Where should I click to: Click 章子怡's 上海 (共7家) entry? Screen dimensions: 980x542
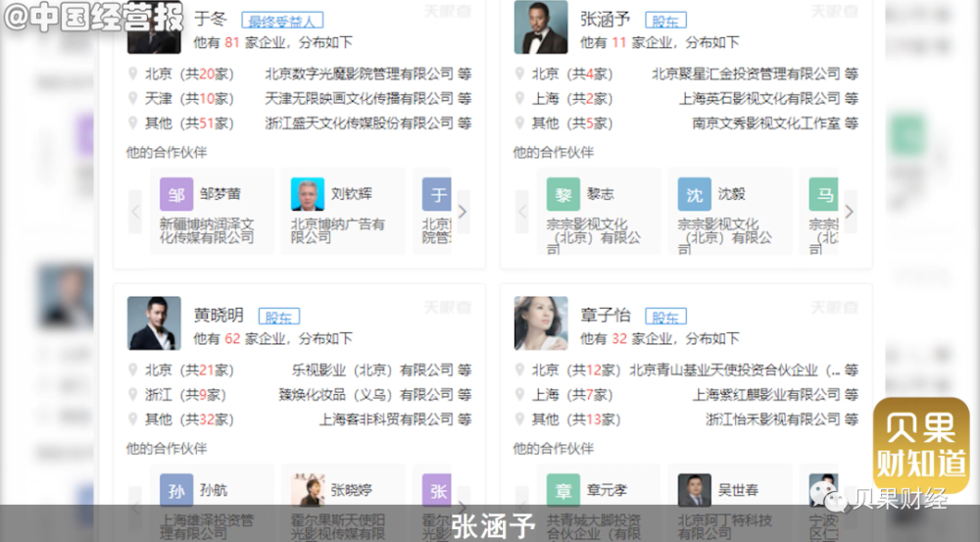[x=572, y=394]
